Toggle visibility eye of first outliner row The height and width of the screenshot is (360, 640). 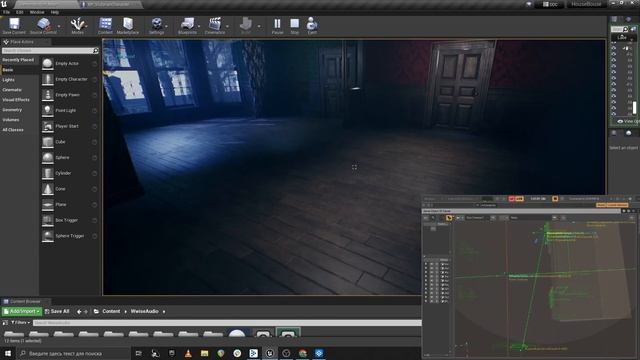pyautogui.click(x=614, y=48)
